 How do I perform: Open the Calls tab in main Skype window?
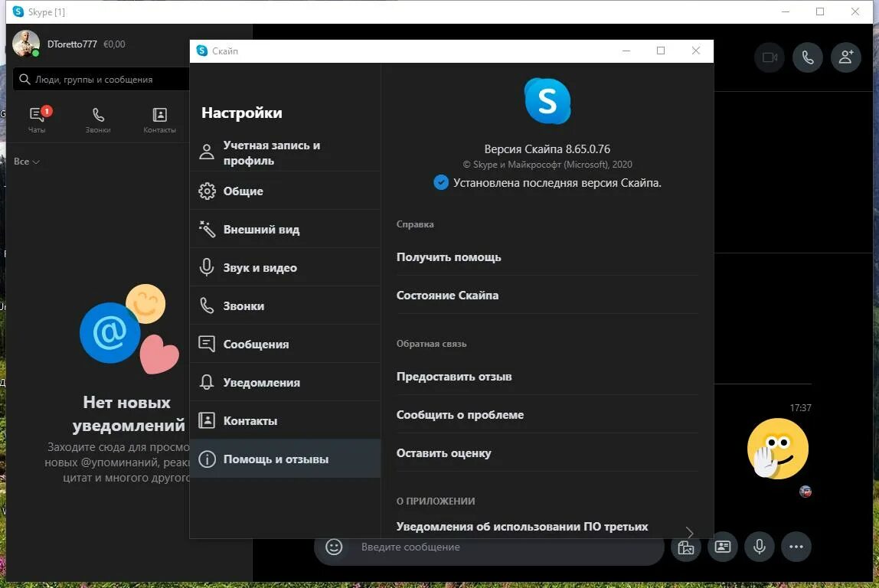pos(98,120)
